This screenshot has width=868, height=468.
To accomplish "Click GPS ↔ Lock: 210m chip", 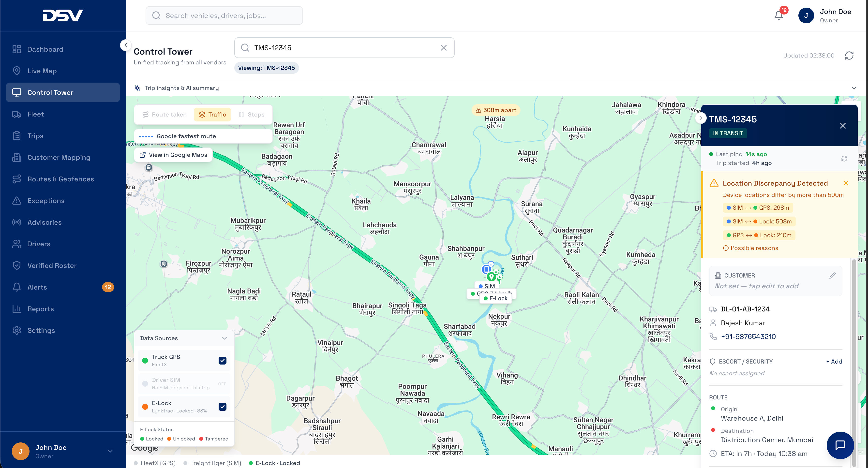I will pyautogui.click(x=759, y=235).
